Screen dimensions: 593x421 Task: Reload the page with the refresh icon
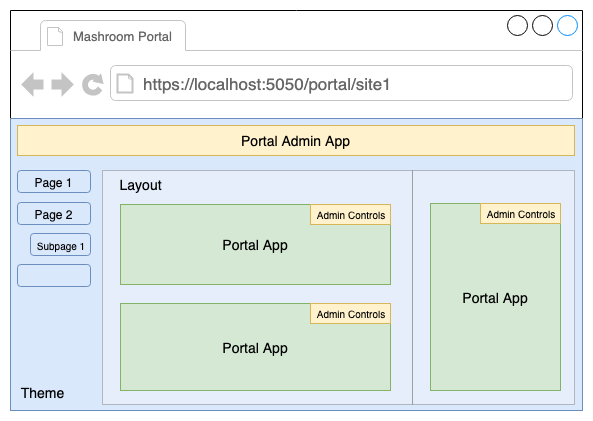(93, 84)
